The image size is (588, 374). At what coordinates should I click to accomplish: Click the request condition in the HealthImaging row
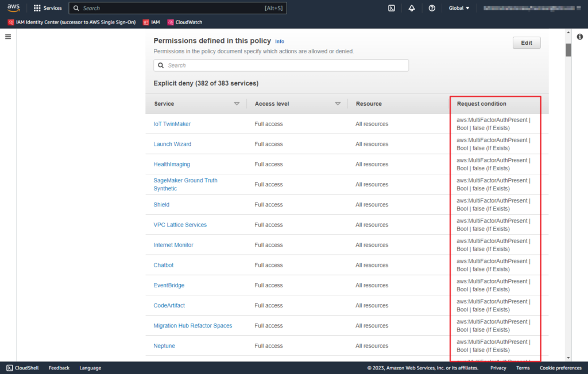[493, 165]
